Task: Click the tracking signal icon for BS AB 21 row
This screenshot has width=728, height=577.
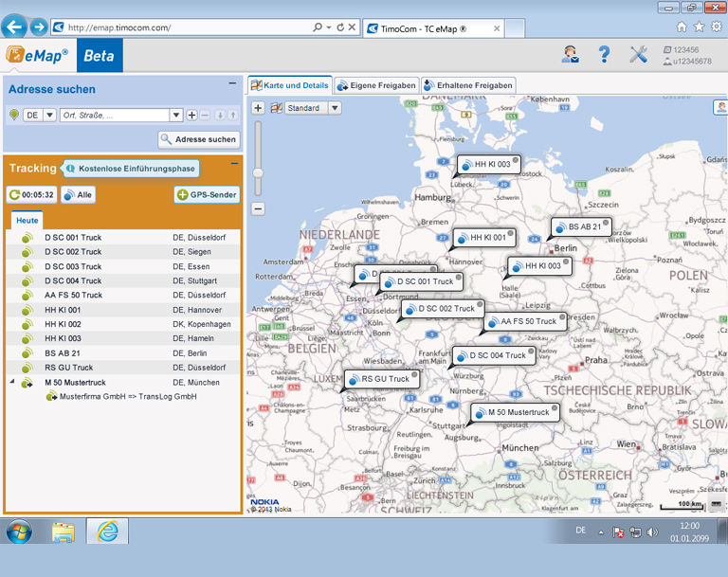Action: pyautogui.click(x=27, y=353)
